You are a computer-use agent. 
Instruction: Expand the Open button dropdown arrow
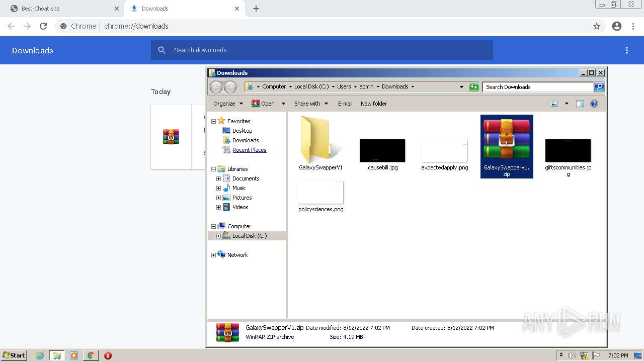click(x=283, y=104)
